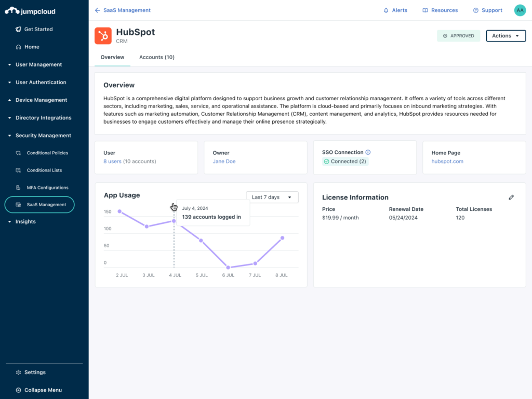Open the Alerts notifications bell

[395, 10]
